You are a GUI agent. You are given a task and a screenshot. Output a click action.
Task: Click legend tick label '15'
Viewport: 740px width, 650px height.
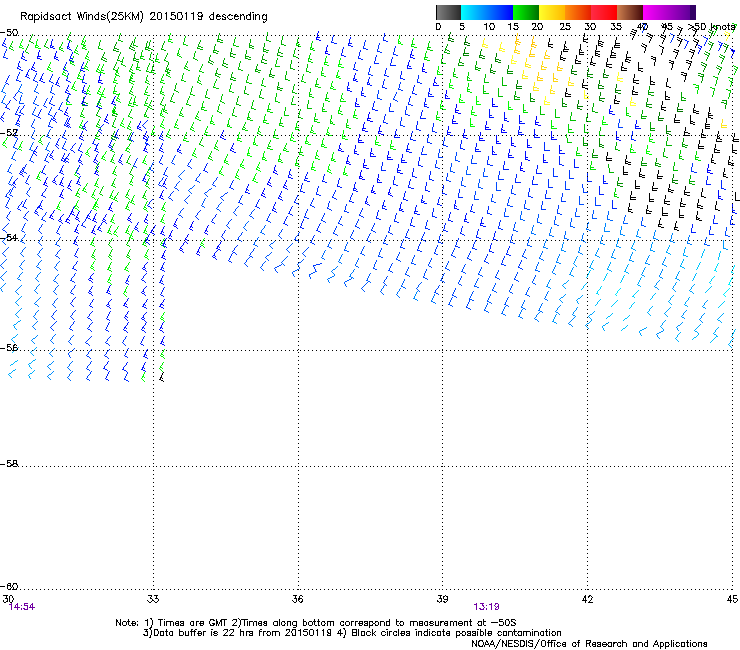pyautogui.click(x=513, y=27)
